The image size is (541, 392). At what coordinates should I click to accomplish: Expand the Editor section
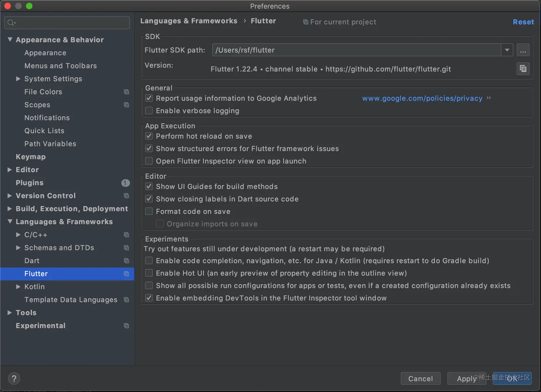[10, 170]
